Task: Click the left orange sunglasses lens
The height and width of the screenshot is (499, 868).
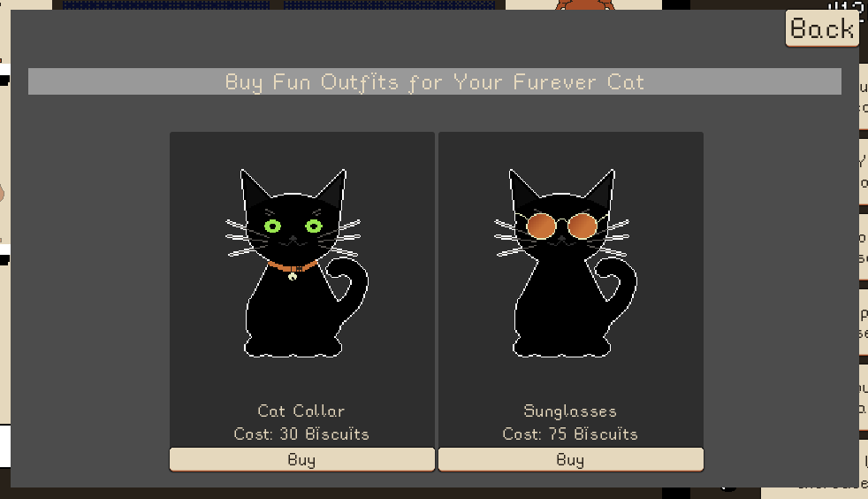Action: tap(541, 226)
